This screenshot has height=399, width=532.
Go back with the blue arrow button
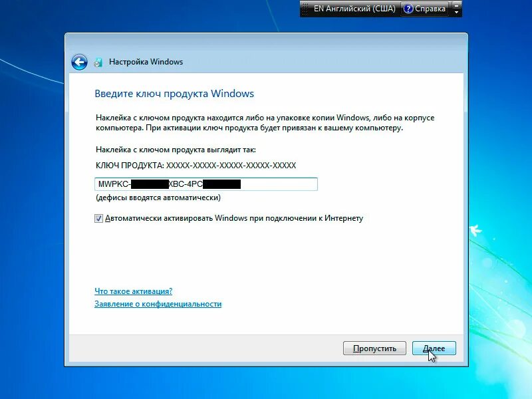[x=79, y=62]
